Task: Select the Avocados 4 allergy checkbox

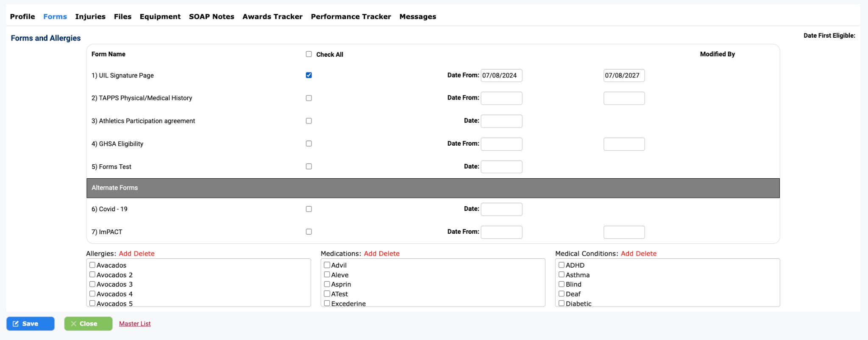Action: click(92, 294)
